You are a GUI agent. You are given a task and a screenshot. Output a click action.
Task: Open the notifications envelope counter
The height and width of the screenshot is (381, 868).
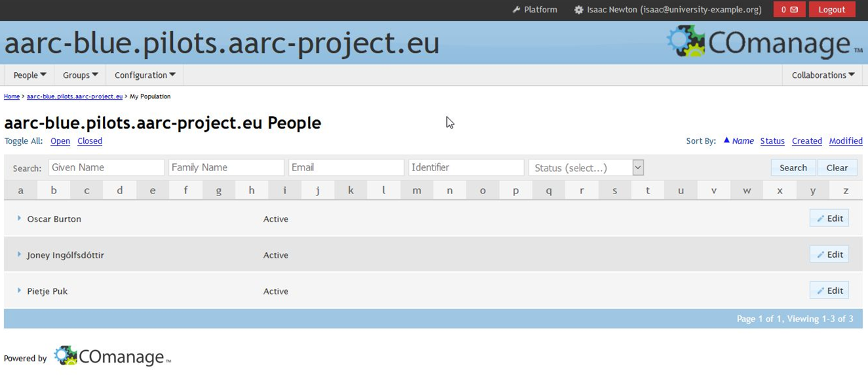coord(789,10)
